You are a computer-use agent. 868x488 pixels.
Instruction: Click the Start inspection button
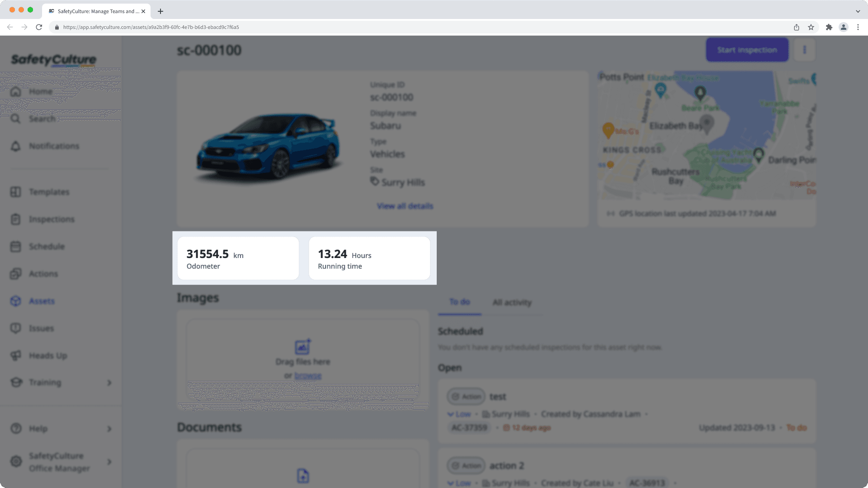coord(747,50)
